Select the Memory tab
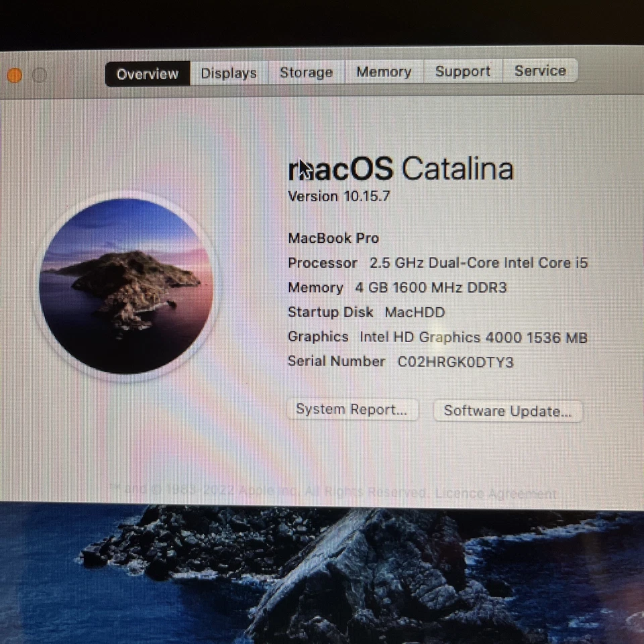Image resolution: width=644 pixels, height=644 pixels. point(383,72)
